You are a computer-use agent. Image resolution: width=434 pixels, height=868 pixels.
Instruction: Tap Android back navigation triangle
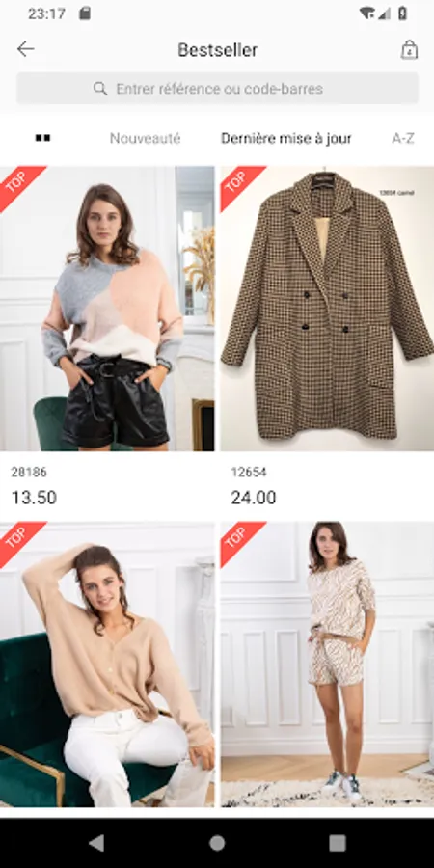[x=96, y=843]
